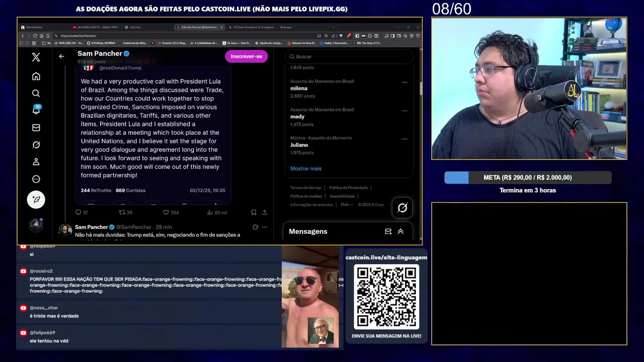Bookmark the Trump quote post
Image resolution: width=644 pixels, height=362 pixels.
[x=254, y=213]
